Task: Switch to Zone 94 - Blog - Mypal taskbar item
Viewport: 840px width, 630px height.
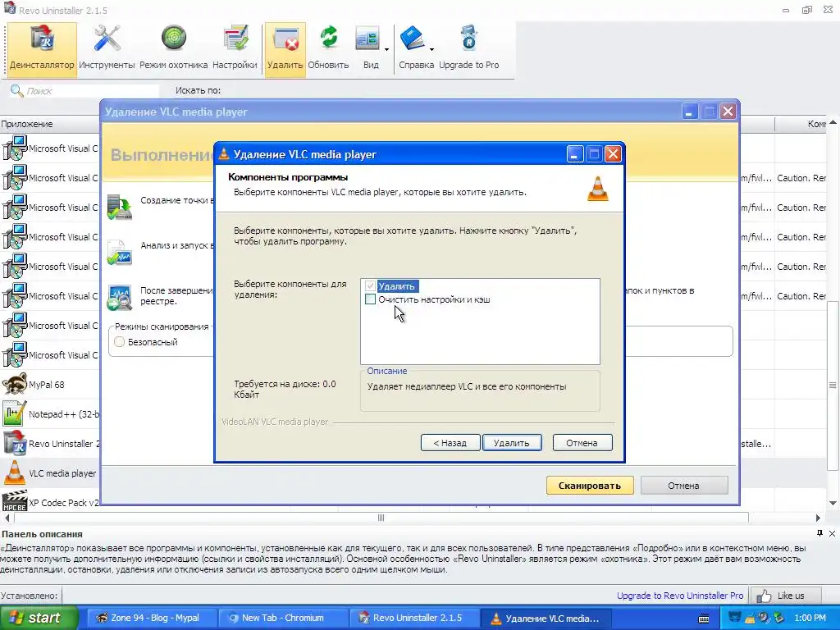Action: [151, 618]
